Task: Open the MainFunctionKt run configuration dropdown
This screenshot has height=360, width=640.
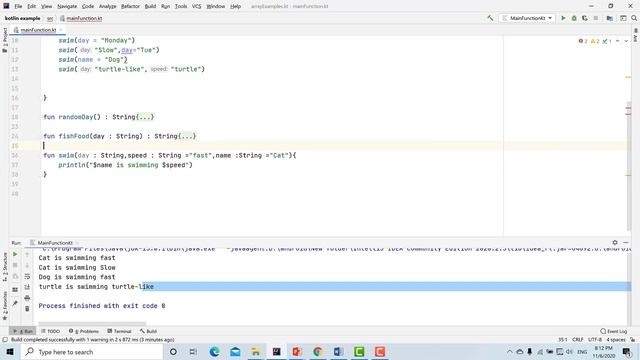Action: pyautogui.click(x=527, y=18)
